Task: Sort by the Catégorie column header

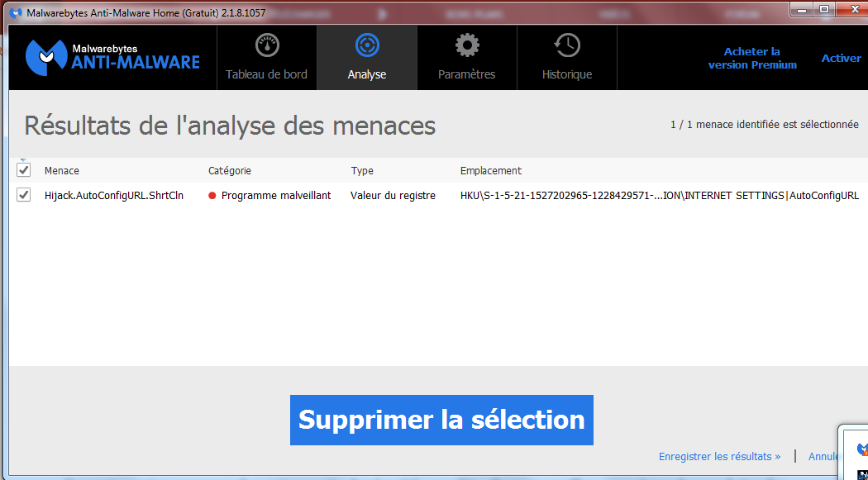Action: click(230, 171)
